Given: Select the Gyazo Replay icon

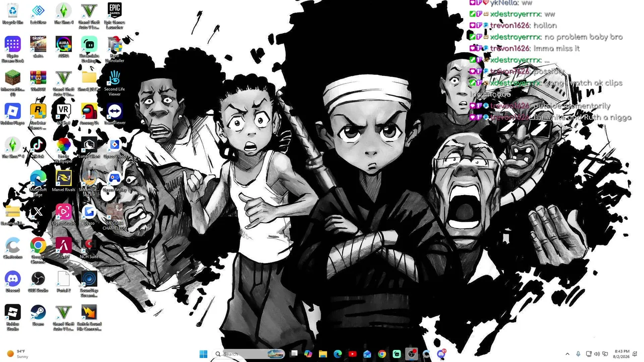Looking at the screenshot, I should (x=114, y=181).
